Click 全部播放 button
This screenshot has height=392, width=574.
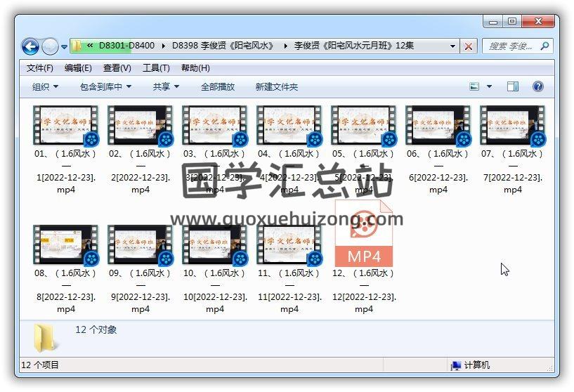click(218, 86)
